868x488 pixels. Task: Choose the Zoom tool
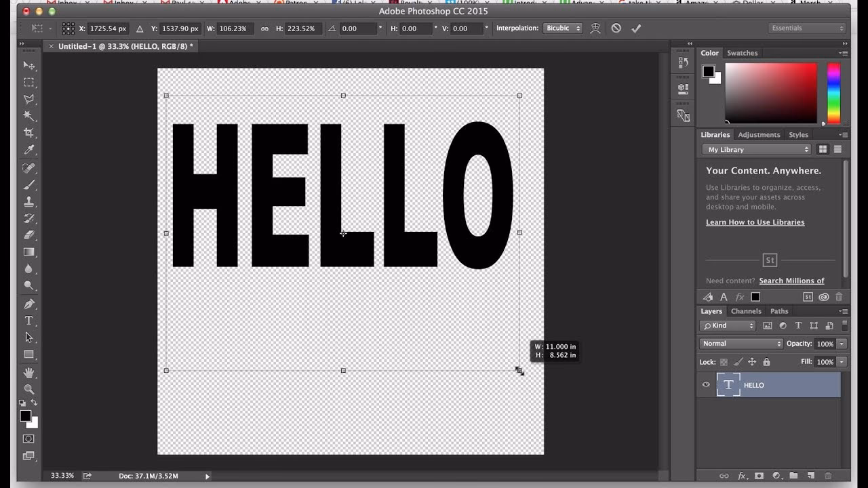click(28, 389)
